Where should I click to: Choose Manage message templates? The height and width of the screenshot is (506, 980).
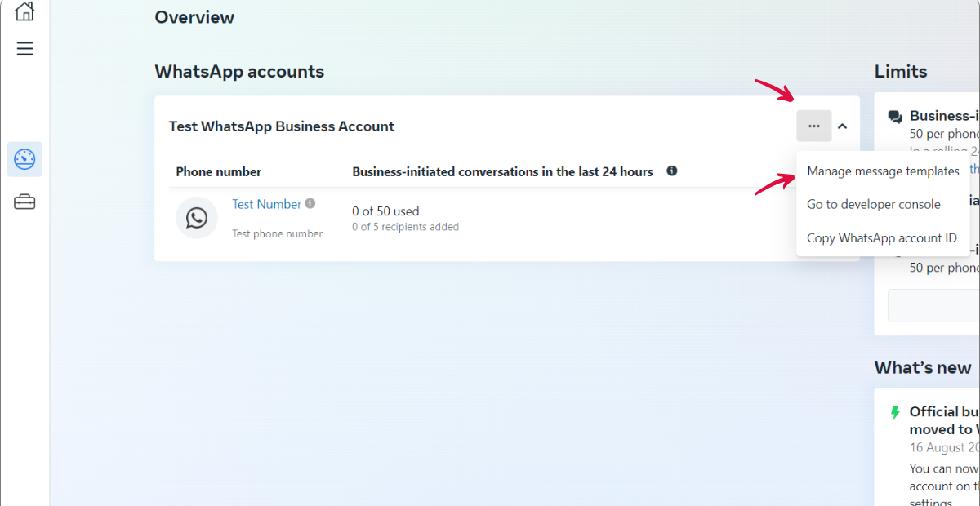[x=883, y=171]
